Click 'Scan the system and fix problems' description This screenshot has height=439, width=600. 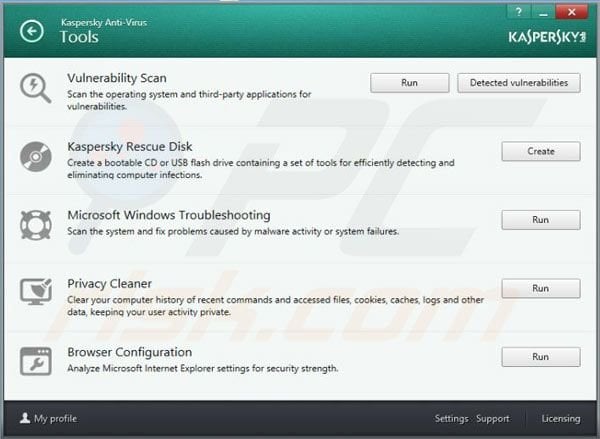(x=233, y=231)
